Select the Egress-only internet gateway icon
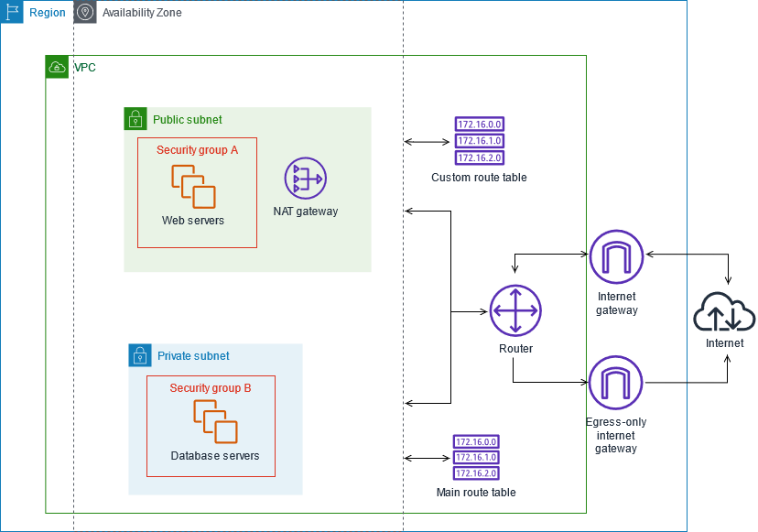Image resolution: width=758 pixels, height=532 pixels. tap(615, 383)
